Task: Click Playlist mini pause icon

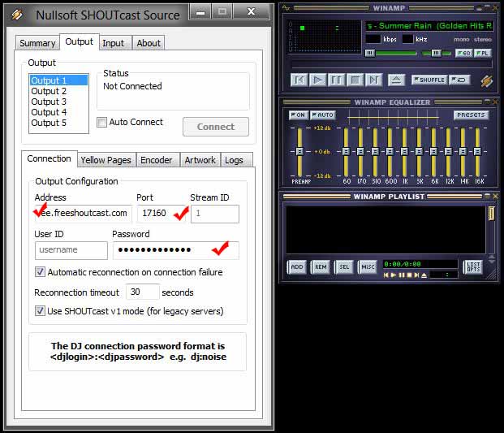Action: point(402,275)
